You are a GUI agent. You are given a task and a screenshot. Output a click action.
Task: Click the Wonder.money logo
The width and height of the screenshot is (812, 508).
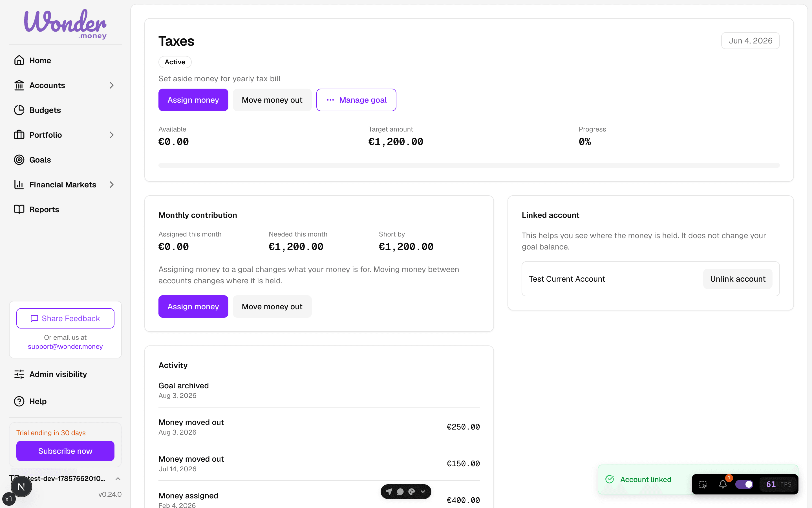(65, 24)
